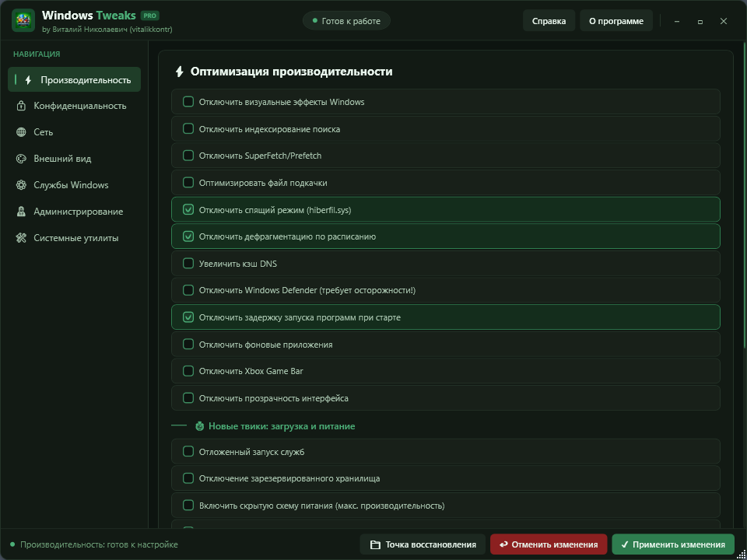Open Внешний вид navigation item
The width and height of the screenshot is (747, 560).
click(75, 159)
